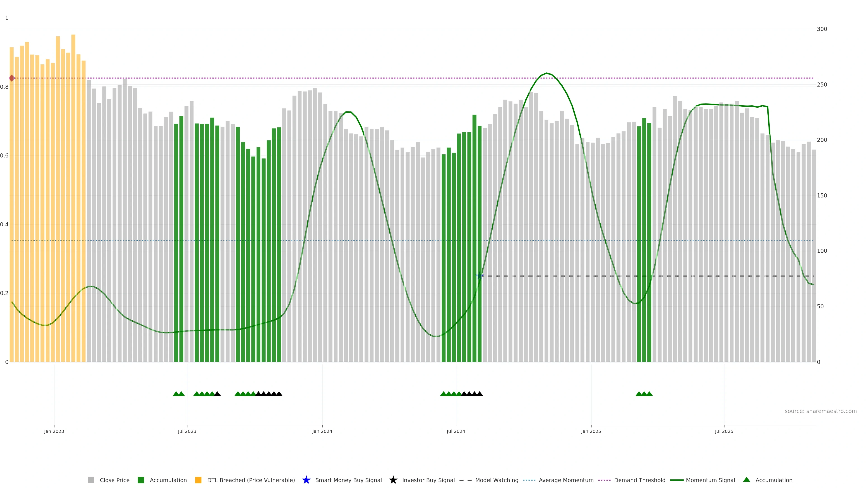Click the Accumulation triangle legend icon
868x488 pixels.
click(x=746, y=480)
